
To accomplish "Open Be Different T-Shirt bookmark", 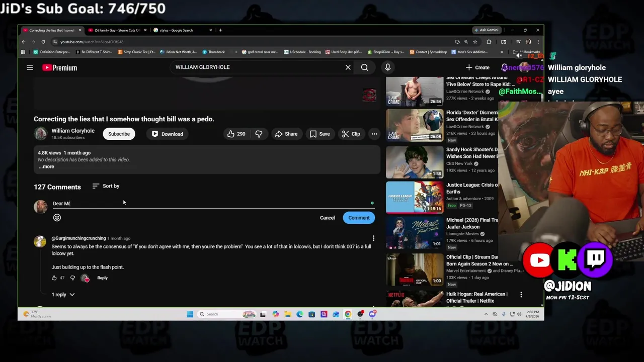I will pyautogui.click(x=94, y=52).
